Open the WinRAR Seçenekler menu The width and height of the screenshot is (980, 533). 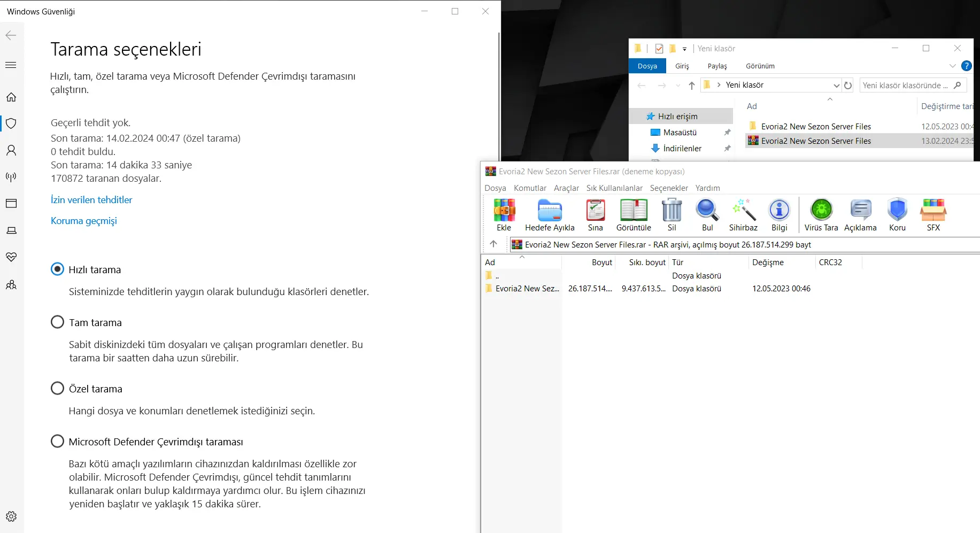(669, 188)
